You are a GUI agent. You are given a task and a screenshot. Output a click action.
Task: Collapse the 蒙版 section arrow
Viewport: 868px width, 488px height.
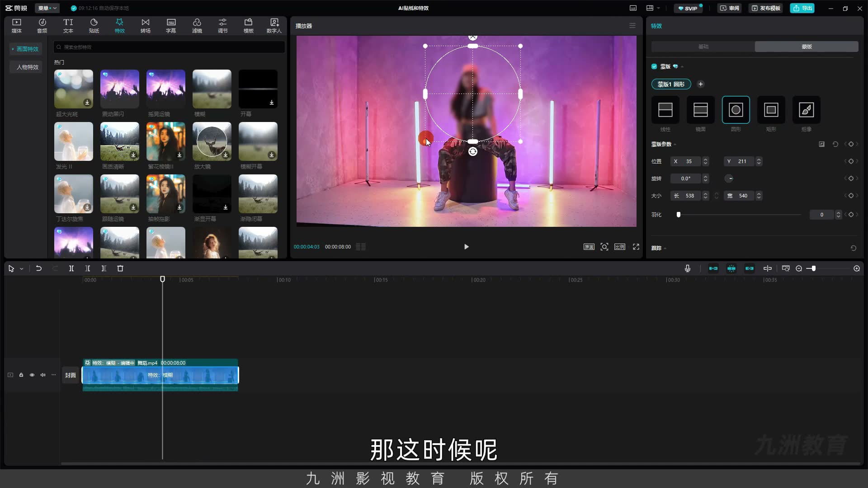pyautogui.click(x=682, y=67)
